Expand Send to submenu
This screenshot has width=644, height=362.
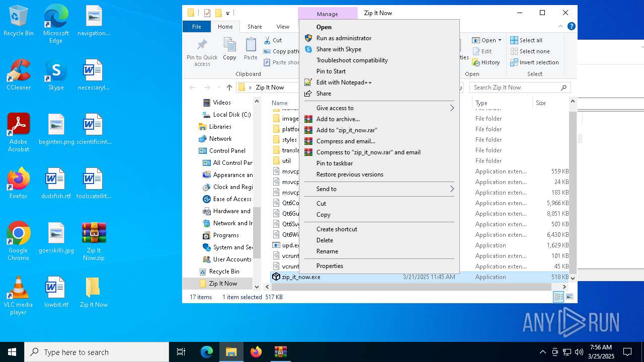pos(379,189)
